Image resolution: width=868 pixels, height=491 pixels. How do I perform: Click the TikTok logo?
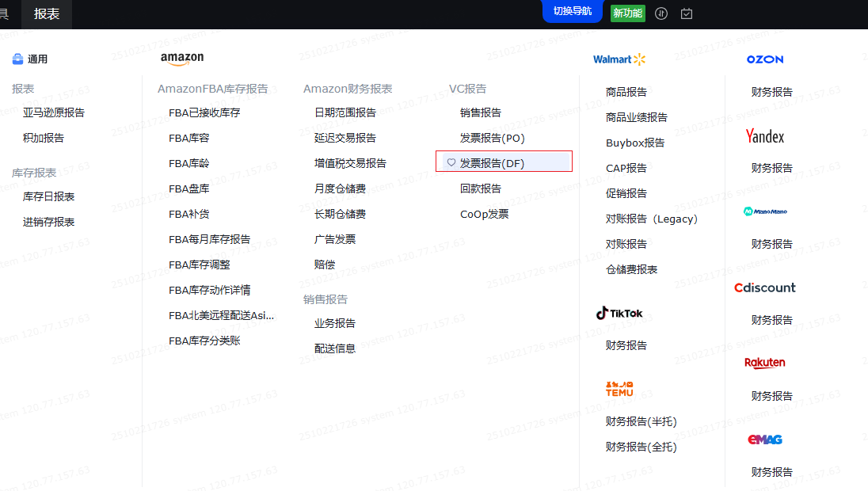point(619,314)
